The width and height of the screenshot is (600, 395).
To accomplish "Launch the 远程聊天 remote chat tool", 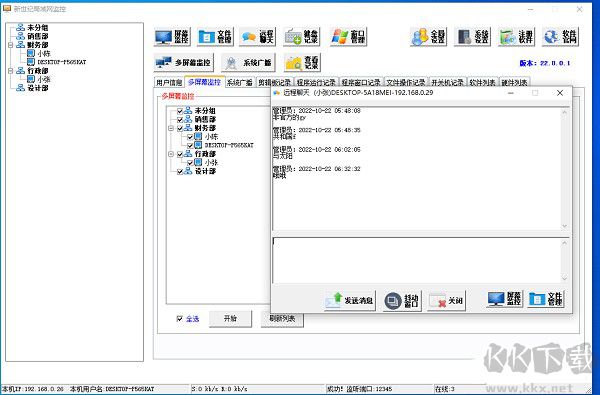I will 258,37.
